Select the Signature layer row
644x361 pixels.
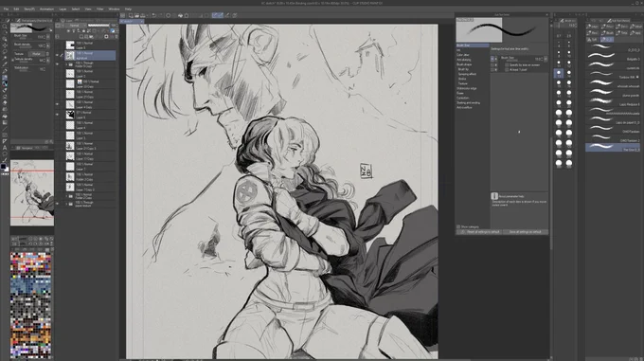click(90, 56)
